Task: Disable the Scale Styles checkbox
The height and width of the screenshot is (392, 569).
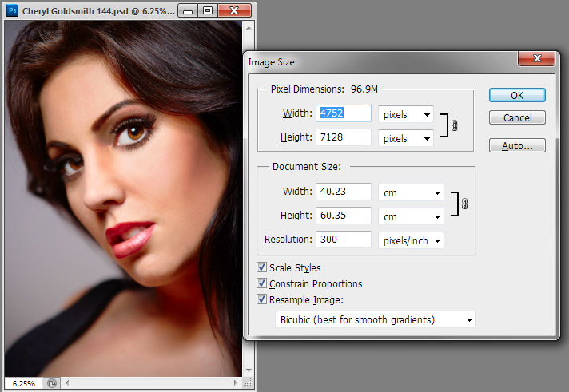Action: 261,267
